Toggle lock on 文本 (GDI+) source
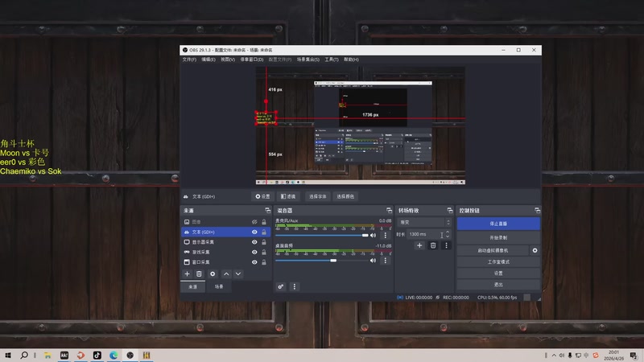The image size is (644, 362). pyautogui.click(x=264, y=232)
